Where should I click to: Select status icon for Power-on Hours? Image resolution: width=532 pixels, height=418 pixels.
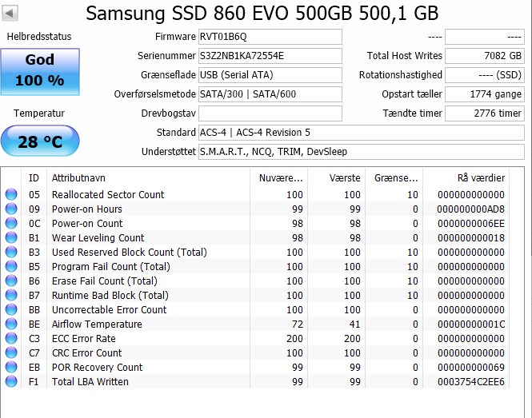click(11, 209)
